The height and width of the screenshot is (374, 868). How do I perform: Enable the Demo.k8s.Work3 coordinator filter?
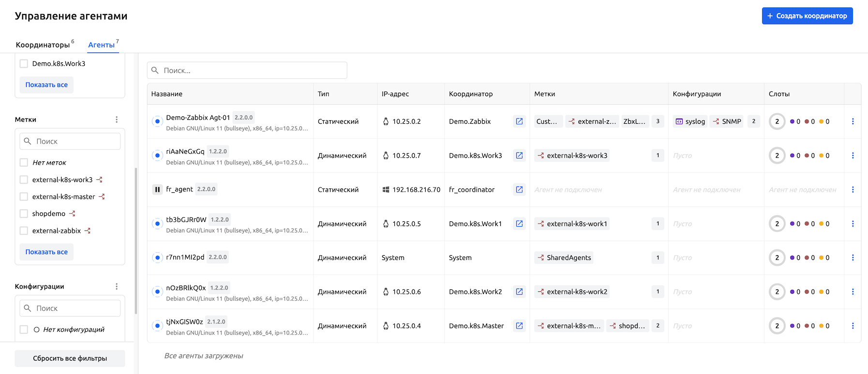click(x=24, y=64)
